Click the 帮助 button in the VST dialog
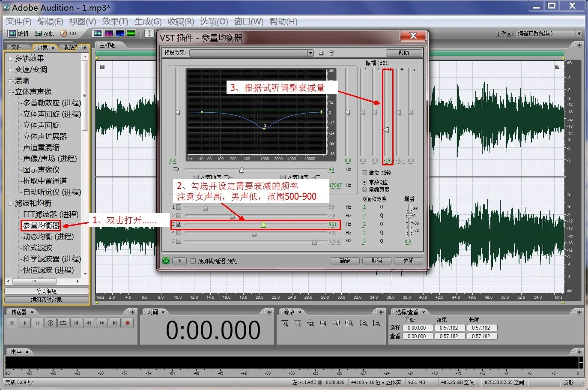 point(403,53)
